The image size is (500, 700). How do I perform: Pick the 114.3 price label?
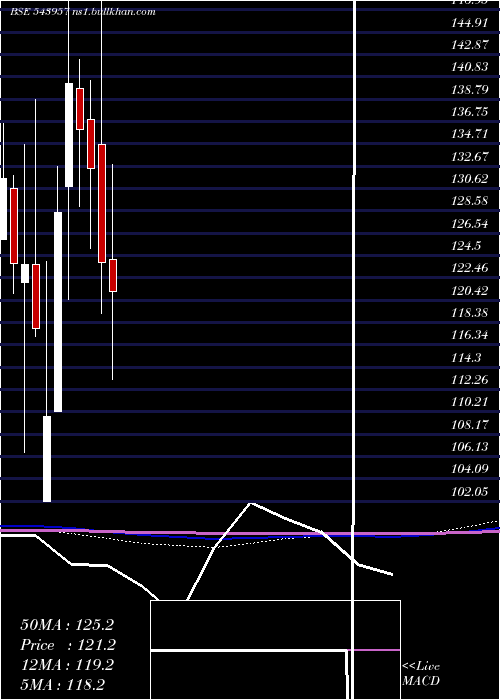467,358
